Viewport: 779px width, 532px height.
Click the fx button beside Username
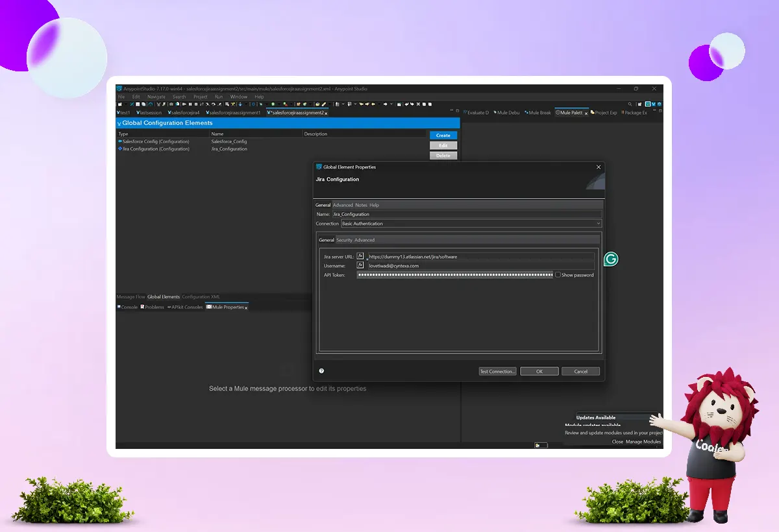point(360,265)
